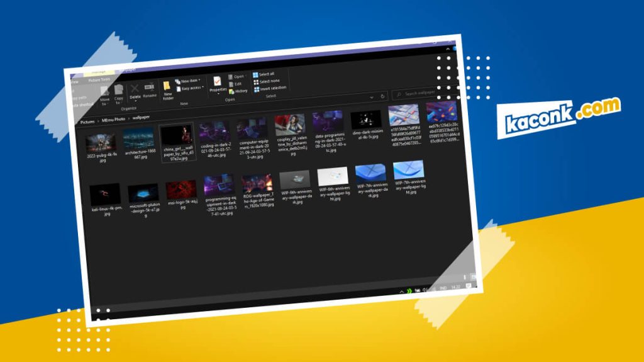This screenshot has width=644, height=362.
Task: Click the refresh icon beside the address bar
Action: tap(382, 96)
